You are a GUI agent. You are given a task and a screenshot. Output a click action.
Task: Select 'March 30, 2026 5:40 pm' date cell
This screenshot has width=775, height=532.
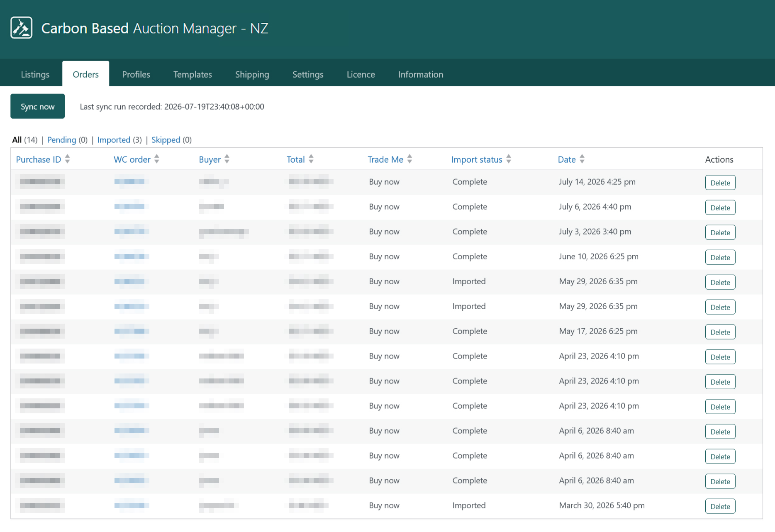602,505
